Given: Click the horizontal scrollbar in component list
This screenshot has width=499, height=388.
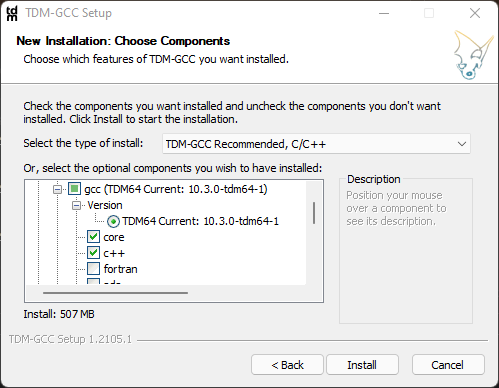Looking at the screenshot, I should 115,293.
